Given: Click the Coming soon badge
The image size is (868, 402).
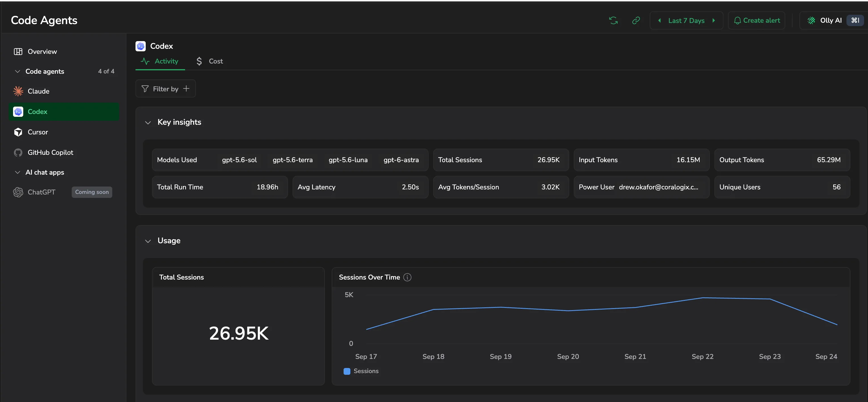Looking at the screenshot, I should tap(92, 192).
